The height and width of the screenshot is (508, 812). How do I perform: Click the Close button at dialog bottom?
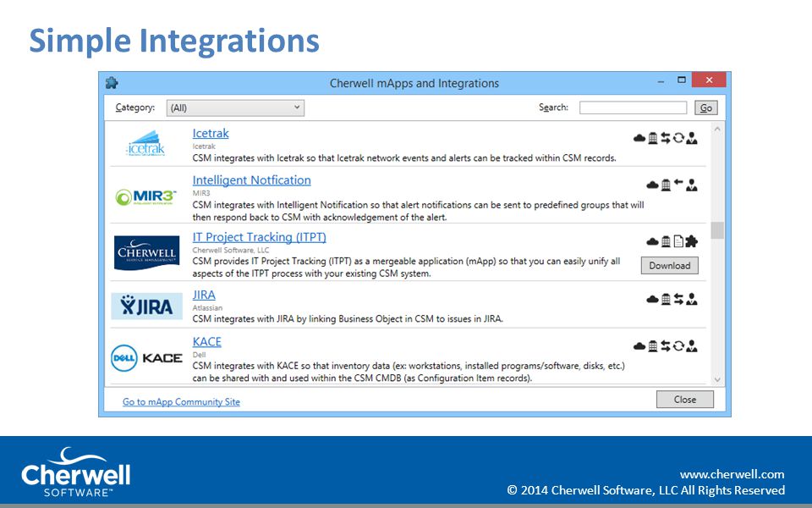(x=684, y=399)
